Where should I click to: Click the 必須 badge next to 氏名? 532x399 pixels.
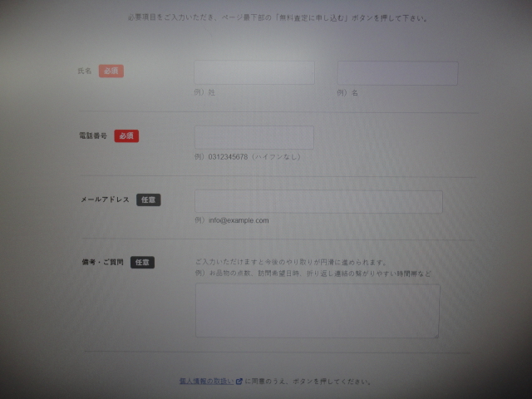click(x=111, y=71)
